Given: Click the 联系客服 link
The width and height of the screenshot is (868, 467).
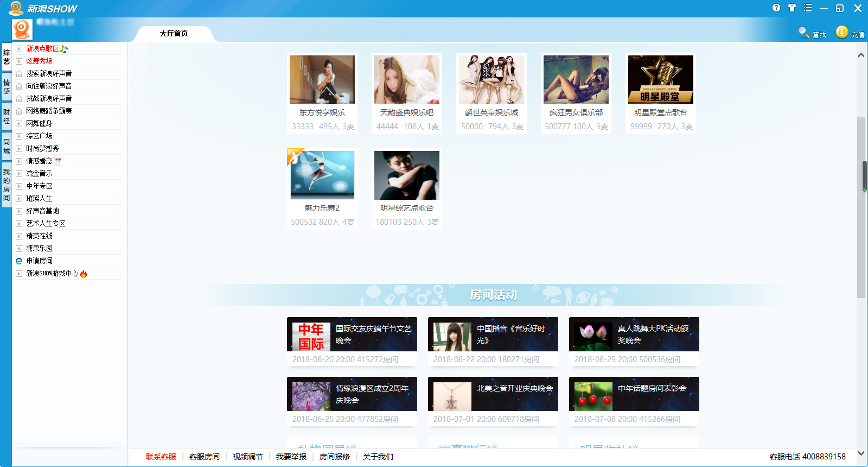Looking at the screenshot, I should tap(161, 457).
